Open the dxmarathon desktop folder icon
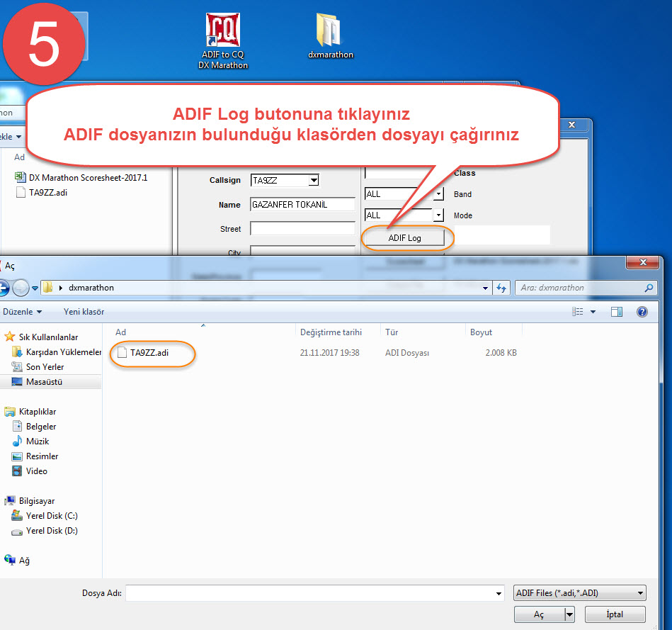Screen dimensions: 672x630 [330, 35]
